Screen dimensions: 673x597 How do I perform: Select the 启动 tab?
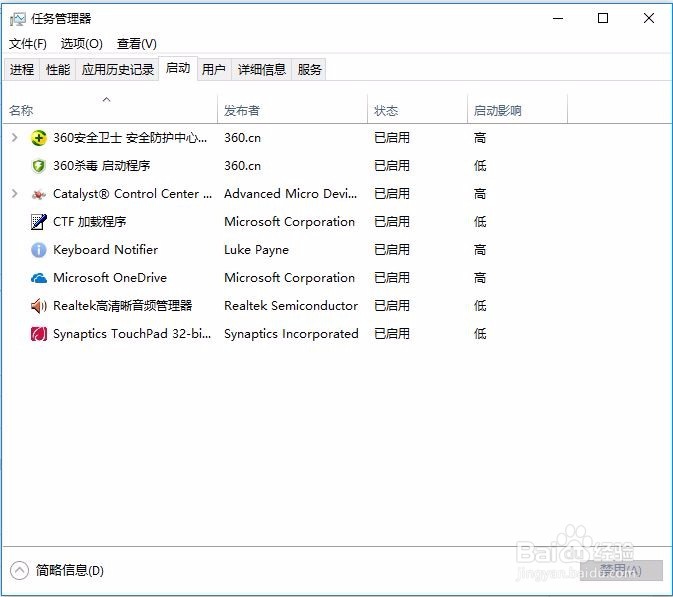tap(178, 68)
